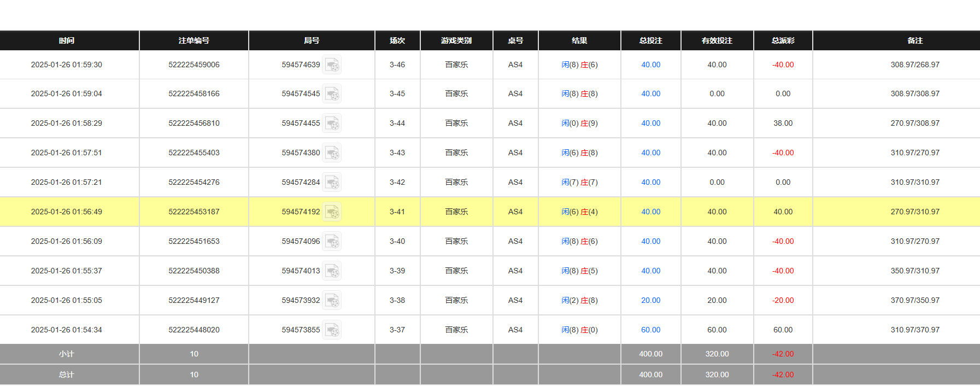Click video icon next to round 594574380
Viewport: 980px width, 392px height.
coord(332,153)
